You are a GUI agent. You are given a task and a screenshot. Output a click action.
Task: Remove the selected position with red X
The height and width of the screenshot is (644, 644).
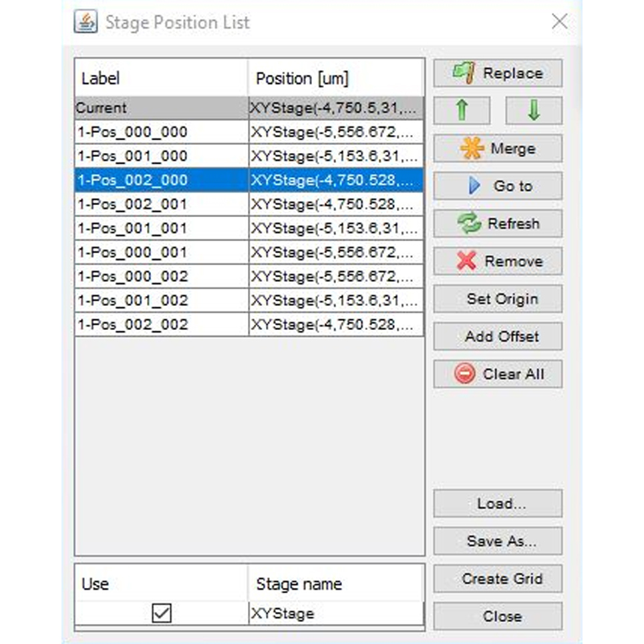pyautogui.click(x=498, y=261)
